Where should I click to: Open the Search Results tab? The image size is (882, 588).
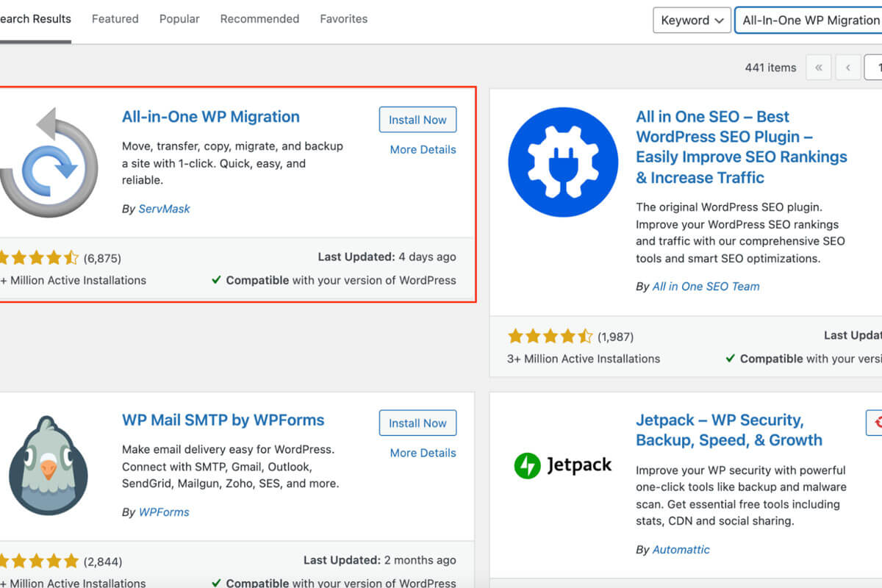coord(35,19)
